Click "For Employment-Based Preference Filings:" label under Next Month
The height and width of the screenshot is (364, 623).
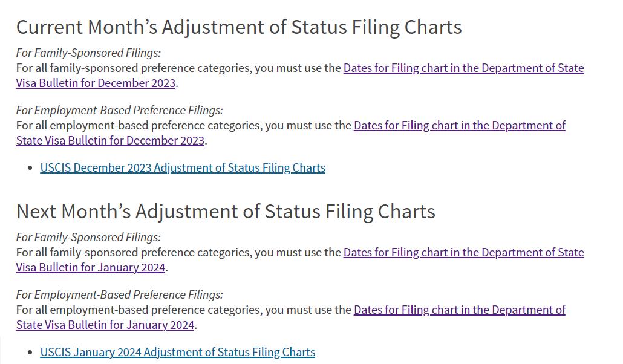pyautogui.click(x=119, y=294)
